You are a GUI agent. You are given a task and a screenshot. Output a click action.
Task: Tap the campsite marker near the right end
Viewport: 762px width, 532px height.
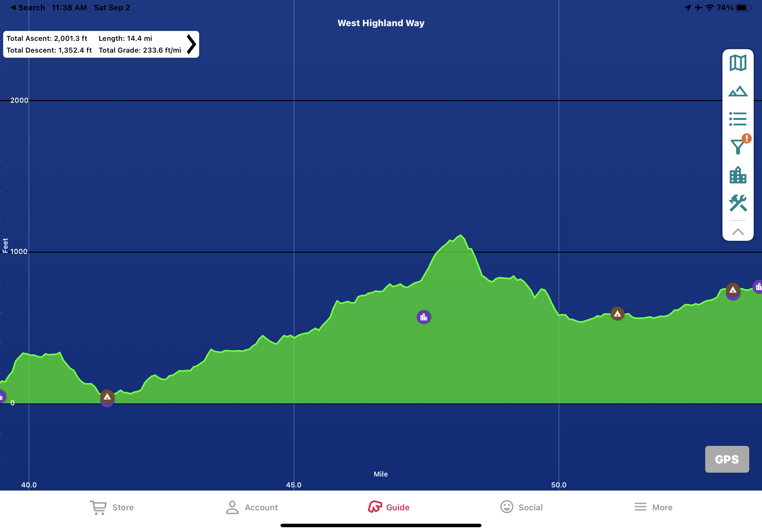732,290
